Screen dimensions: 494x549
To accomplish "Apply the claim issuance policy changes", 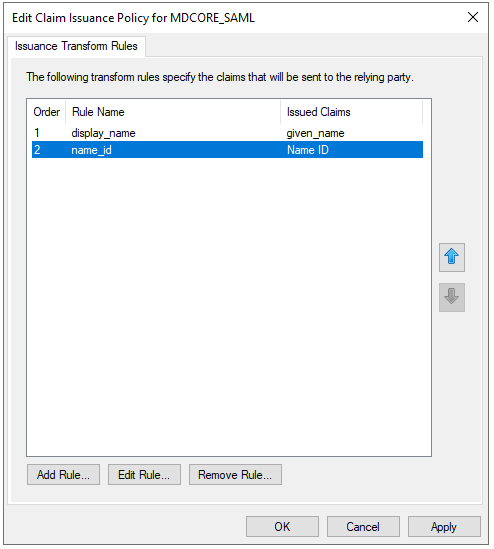I will click(444, 526).
